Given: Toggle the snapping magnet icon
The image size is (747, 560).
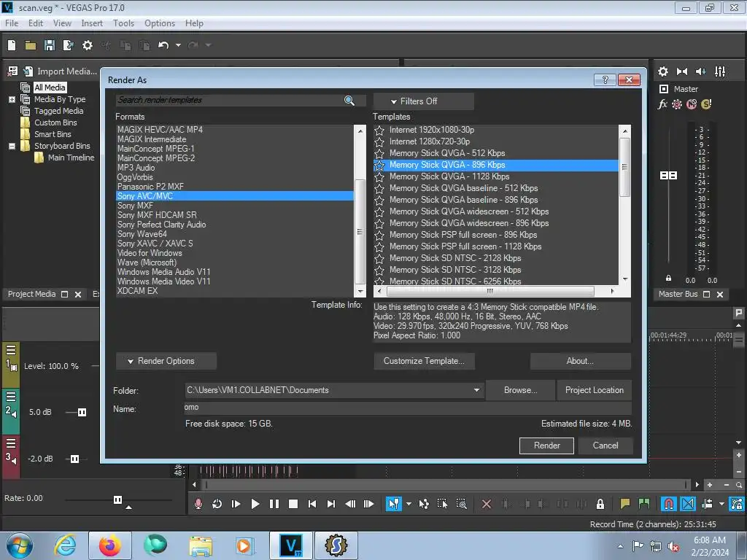Looking at the screenshot, I should [668, 504].
